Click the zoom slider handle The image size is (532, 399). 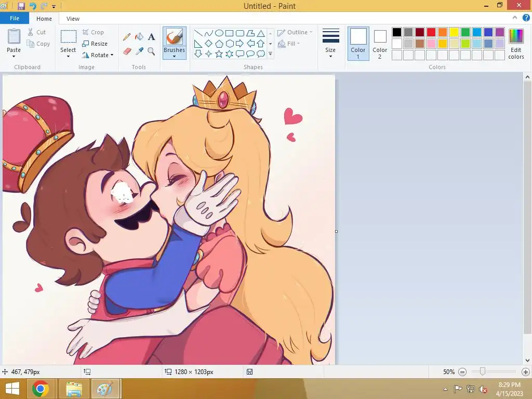(483, 372)
